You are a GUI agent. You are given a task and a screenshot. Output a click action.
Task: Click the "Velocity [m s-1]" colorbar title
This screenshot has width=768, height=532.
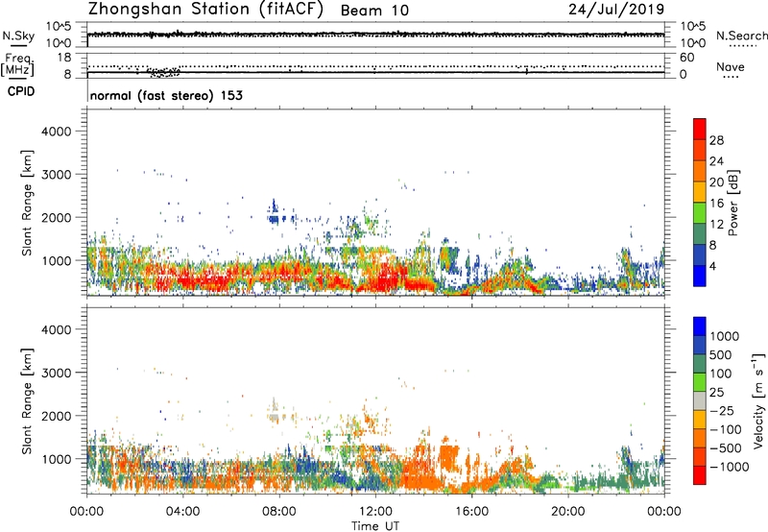coord(758,400)
